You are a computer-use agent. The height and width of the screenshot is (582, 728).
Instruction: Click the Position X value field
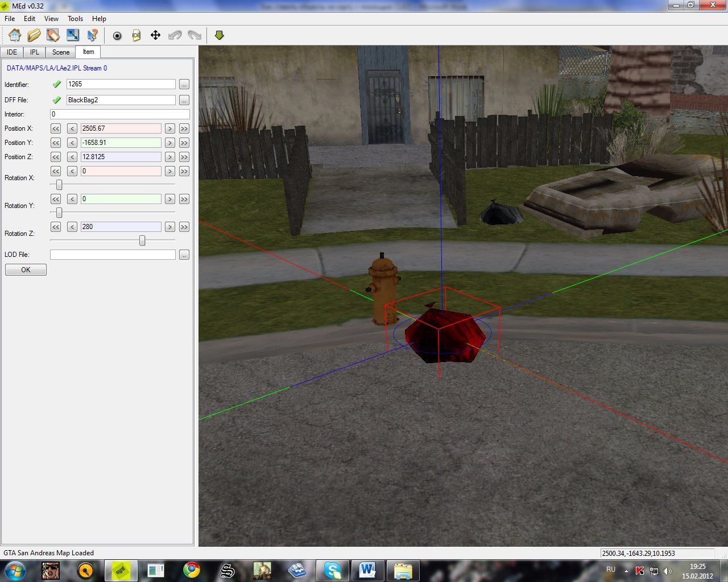pyautogui.click(x=121, y=128)
